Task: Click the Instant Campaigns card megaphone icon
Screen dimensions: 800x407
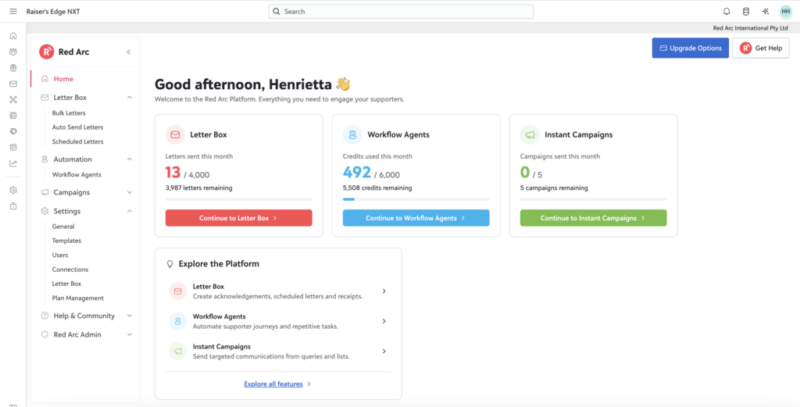Action: (x=530, y=135)
